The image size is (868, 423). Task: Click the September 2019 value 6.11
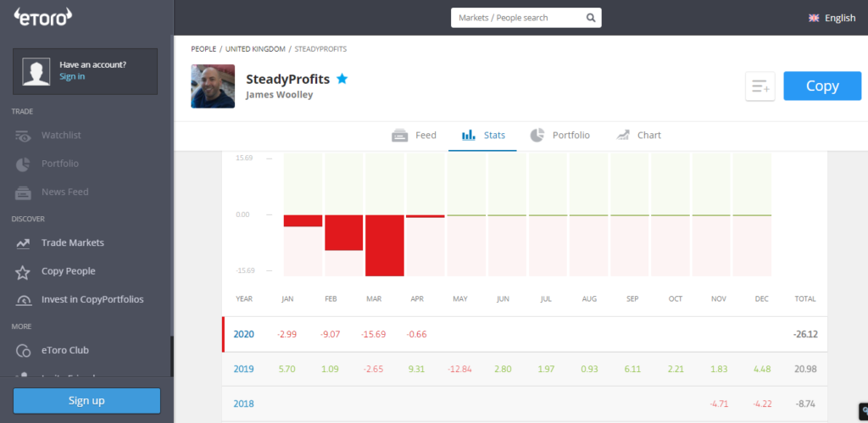(632, 369)
